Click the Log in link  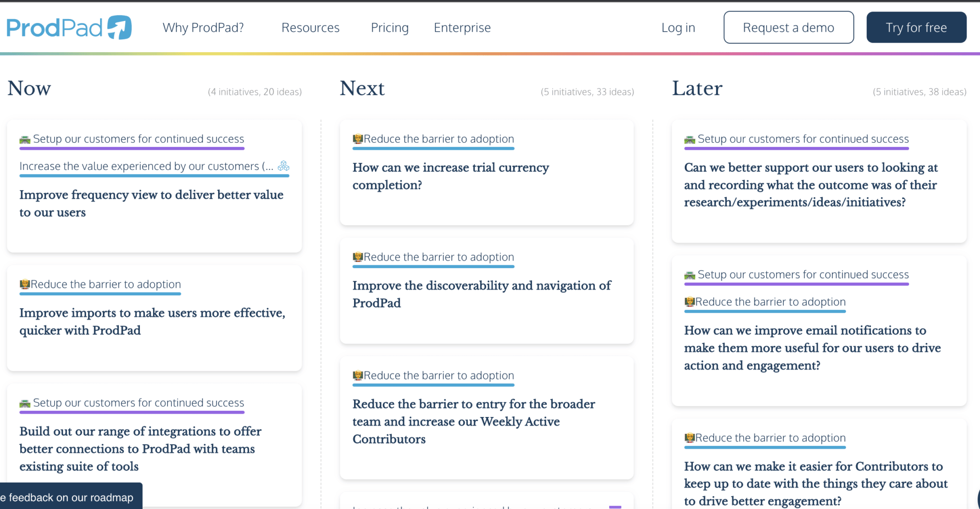click(x=678, y=27)
